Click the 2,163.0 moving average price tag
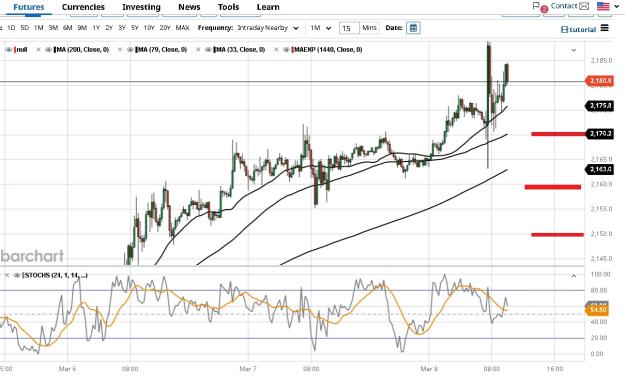The image size is (625, 382). click(599, 169)
